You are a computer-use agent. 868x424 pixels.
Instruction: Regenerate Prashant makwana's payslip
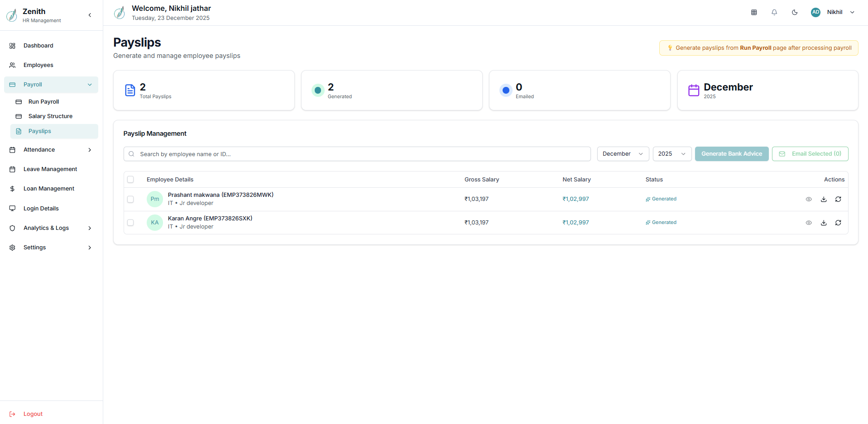838,199
